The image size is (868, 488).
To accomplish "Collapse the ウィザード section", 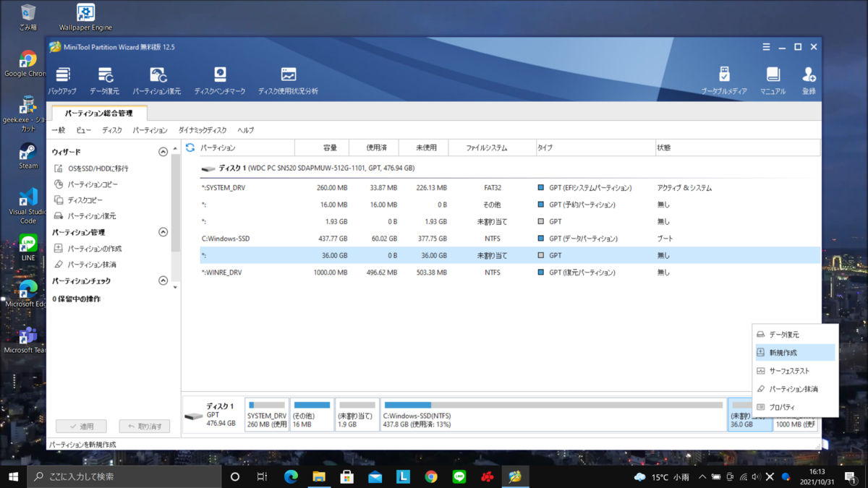I will [x=163, y=153].
